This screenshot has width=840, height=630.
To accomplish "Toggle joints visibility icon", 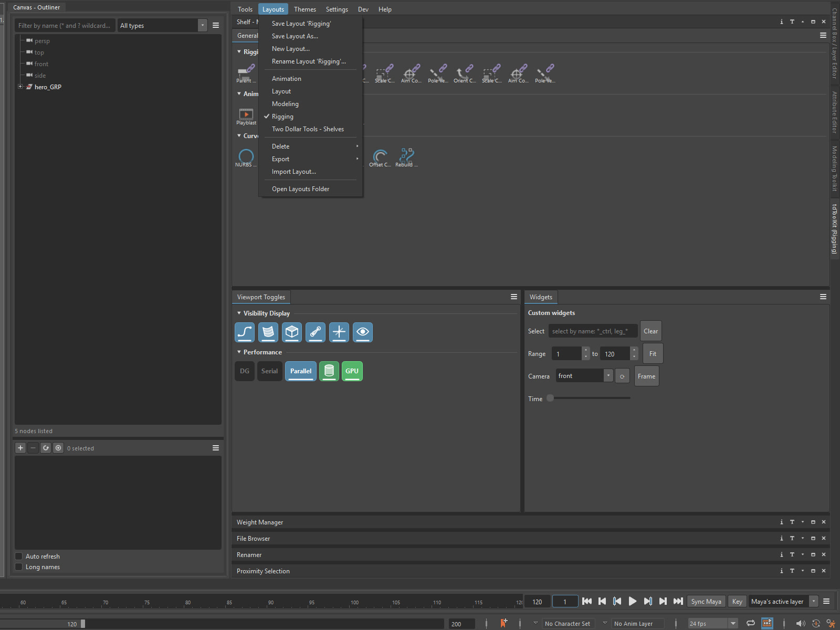I will coord(316,332).
